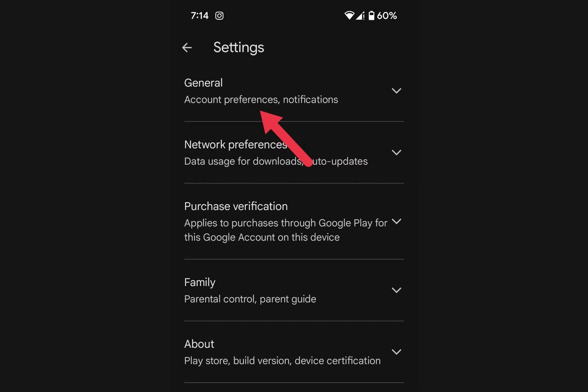Image resolution: width=588 pixels, height=392 pixels.
Task: Expand the About section chevron
Action: (x=396, y=352)
